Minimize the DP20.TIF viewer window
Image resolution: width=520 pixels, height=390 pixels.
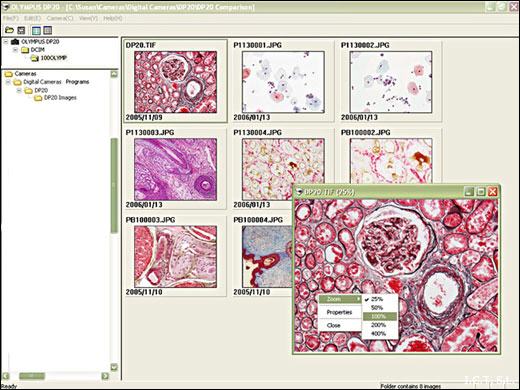pyautogui.click(x=469, y=192)
